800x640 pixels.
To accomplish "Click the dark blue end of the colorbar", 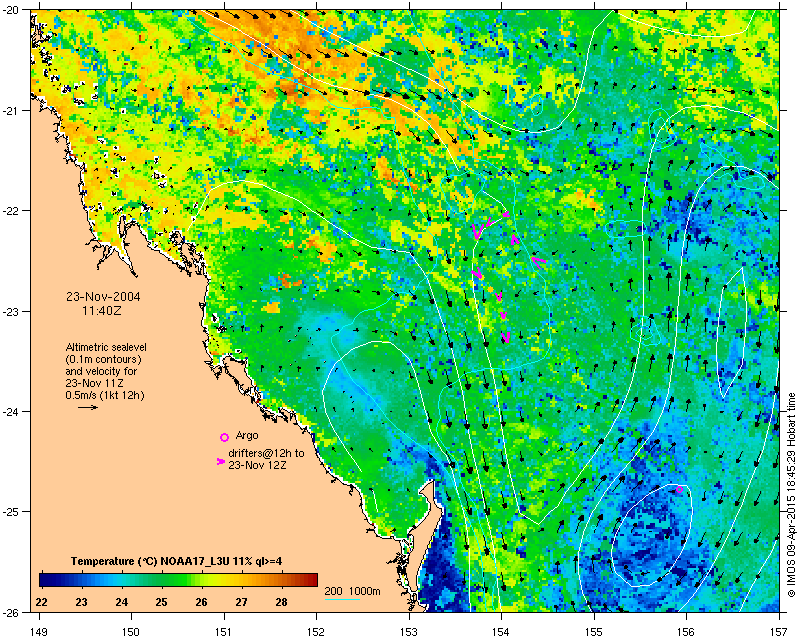I will click(46, 580).
